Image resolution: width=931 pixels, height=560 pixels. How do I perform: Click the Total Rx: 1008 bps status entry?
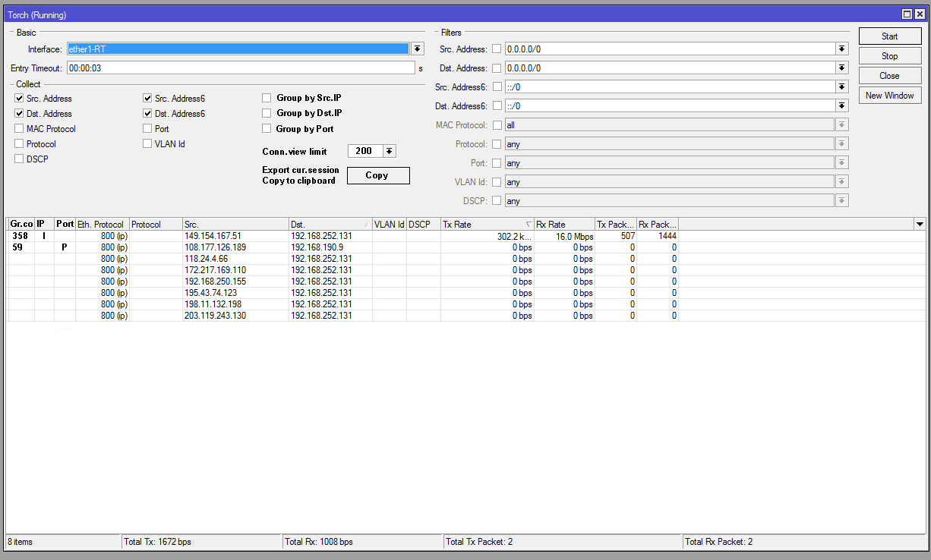pos(362,542)
